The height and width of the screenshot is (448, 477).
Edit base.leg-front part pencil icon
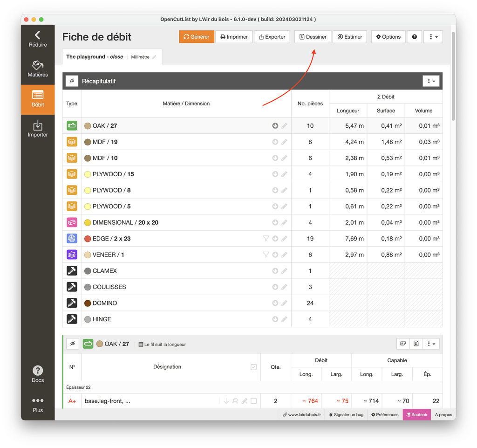[244, 401]
